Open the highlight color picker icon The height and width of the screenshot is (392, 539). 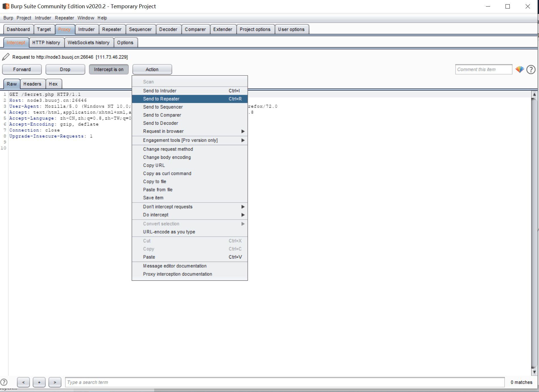[x=520, y=69]
